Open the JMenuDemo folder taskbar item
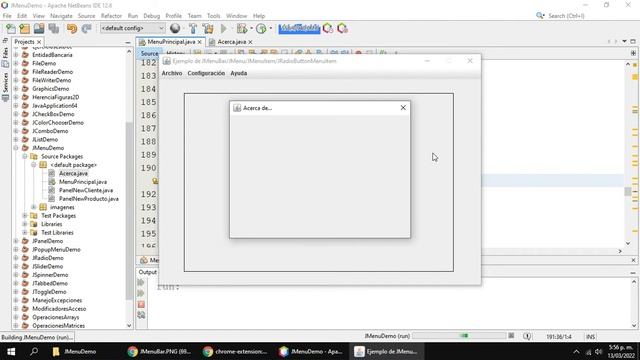 (x=75, y=351)
